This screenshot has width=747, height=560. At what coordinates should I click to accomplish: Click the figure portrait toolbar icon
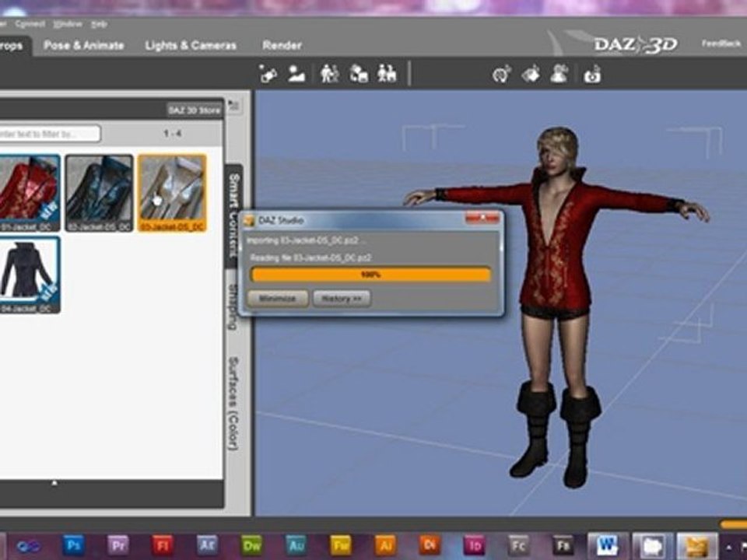pos(559,75)
